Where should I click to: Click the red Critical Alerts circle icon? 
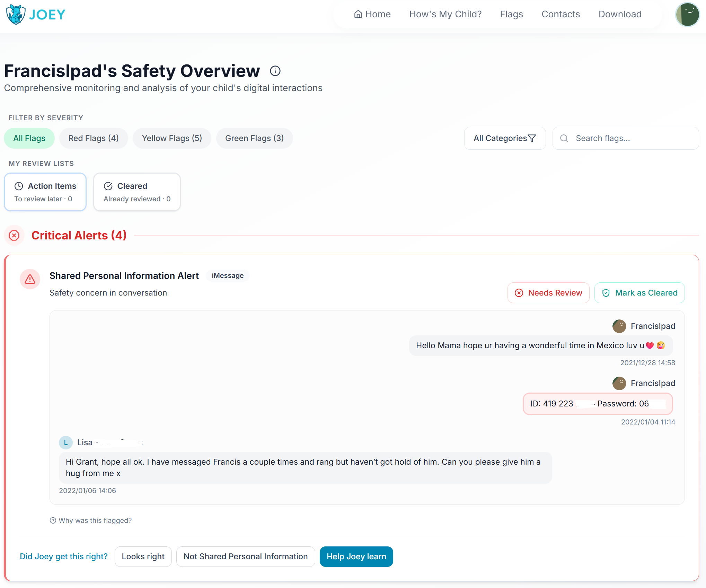click(x=14, y=235)
